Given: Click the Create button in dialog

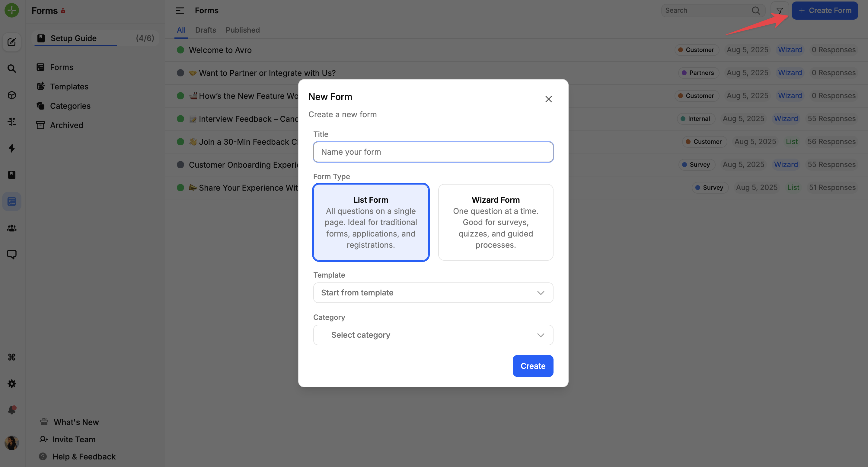Looking at the screenshot, I should click(x=533, y=366).
